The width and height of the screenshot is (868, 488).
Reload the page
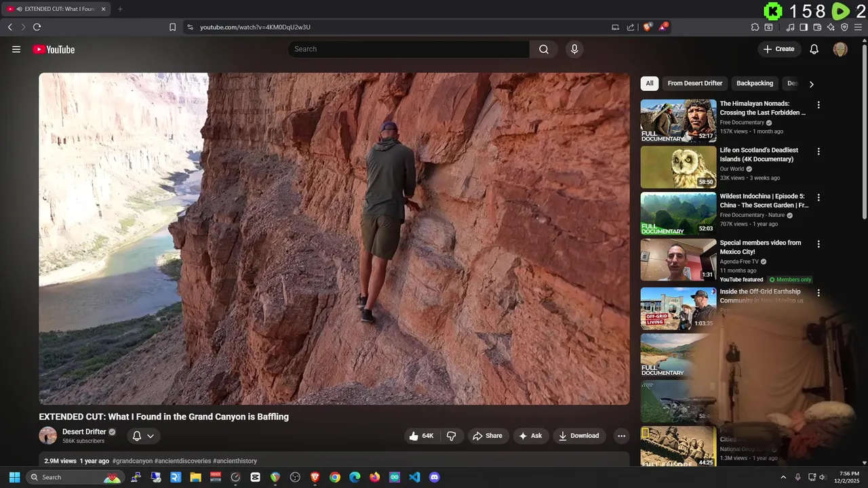click(x=37, y=27)
